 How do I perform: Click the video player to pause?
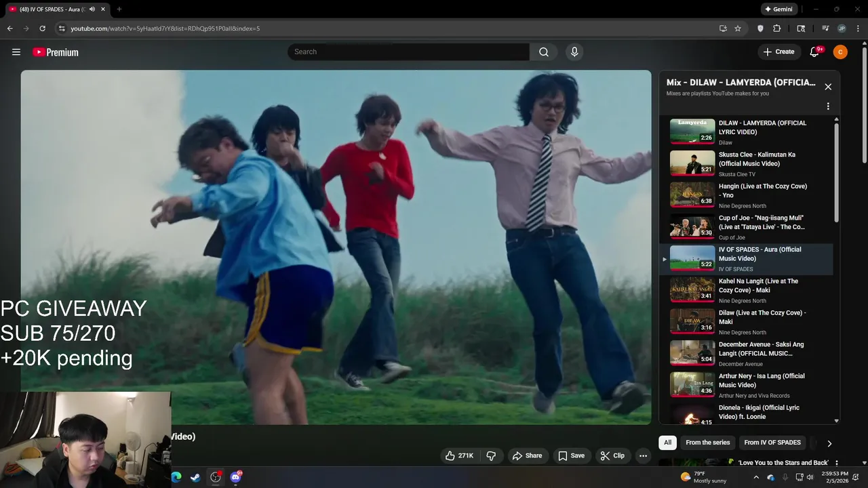336,247
